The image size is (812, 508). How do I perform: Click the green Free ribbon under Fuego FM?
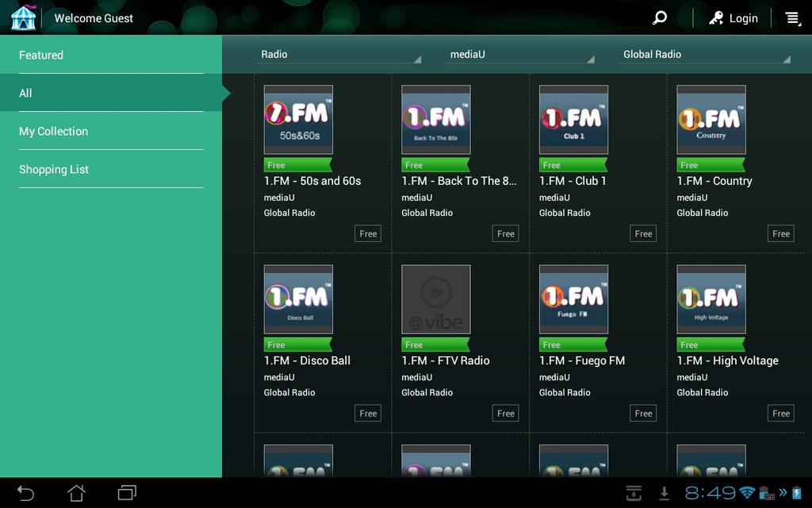[x=573, y=344]
